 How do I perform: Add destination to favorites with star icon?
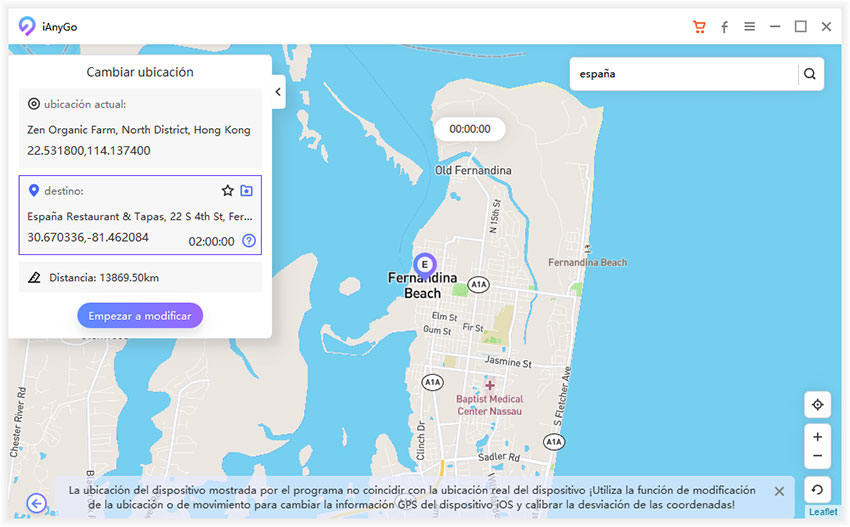pos(227,190)
